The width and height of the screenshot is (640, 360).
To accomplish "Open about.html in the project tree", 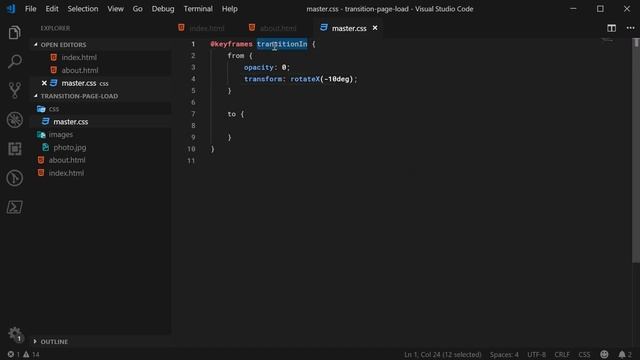I will point(67,160).
